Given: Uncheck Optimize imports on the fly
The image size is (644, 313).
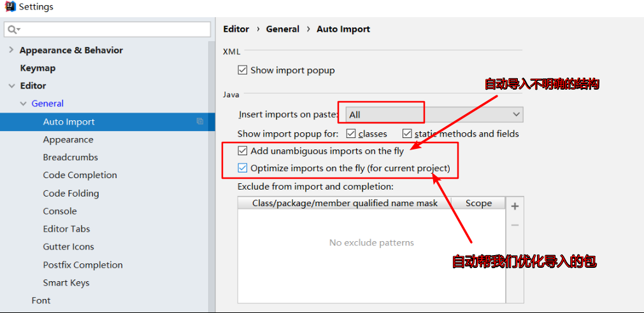Looking at the screenshot, I should pyautogui.click(x=242, y=168).
